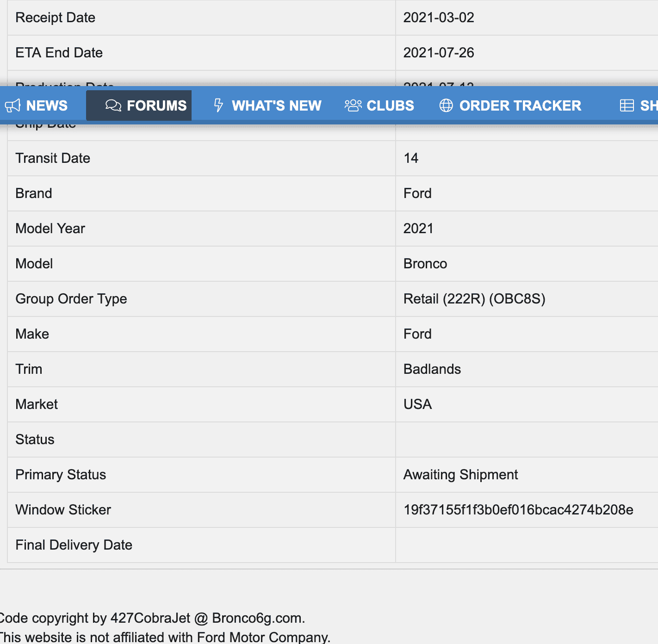The width and height of the screenshot is (658, 644).
Task: Open the NEWS menu item
Action: [x=36, y=105]
